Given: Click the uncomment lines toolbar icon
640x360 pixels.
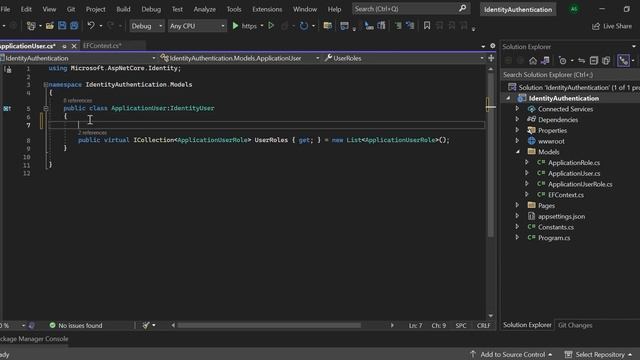Looking at the screenshot, I should click(x=410, y=26).
